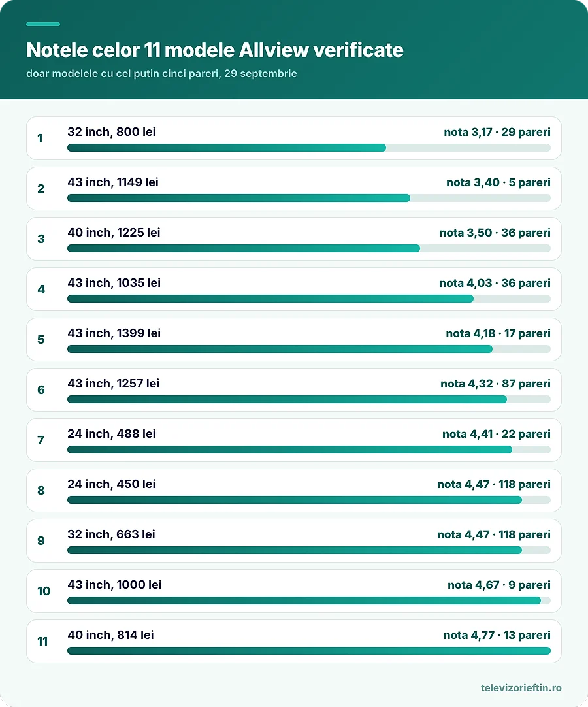
Task: Open the '43 inch, 1035 lei' row
Action: point(293,289)
